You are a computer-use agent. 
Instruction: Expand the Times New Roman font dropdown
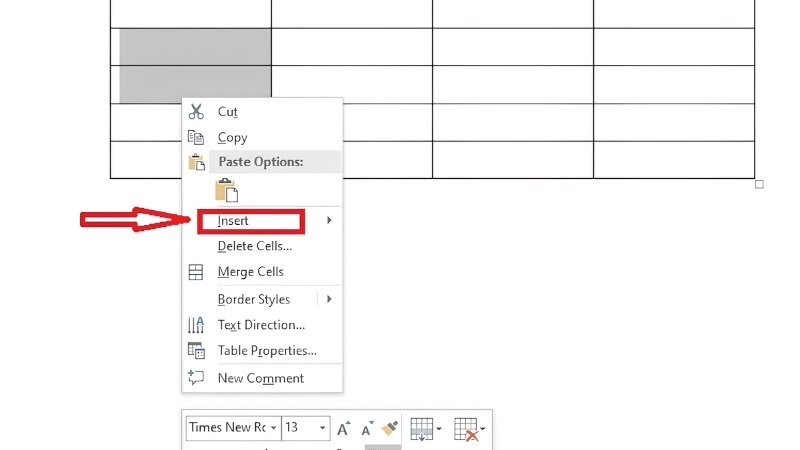click(x=273, y=428)
